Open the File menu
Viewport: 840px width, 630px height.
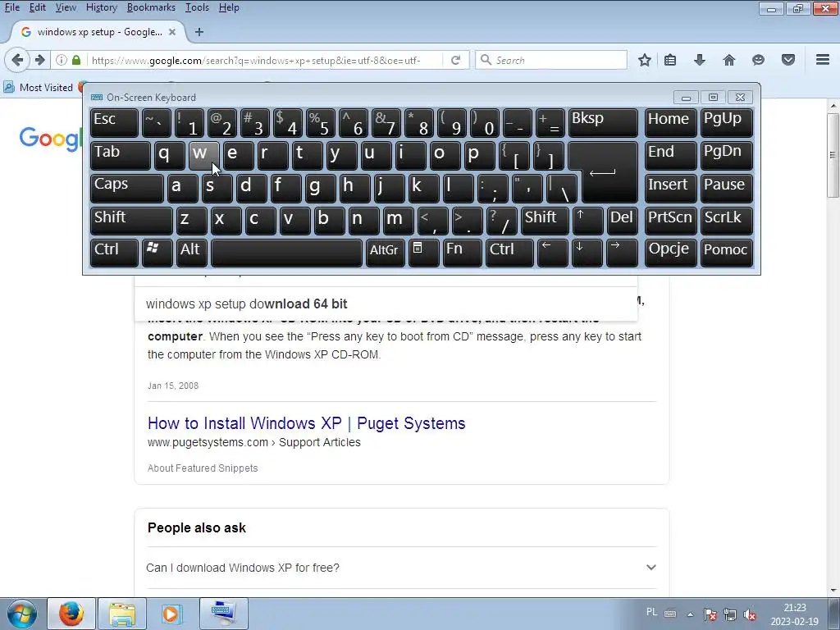tap(11, 7)
